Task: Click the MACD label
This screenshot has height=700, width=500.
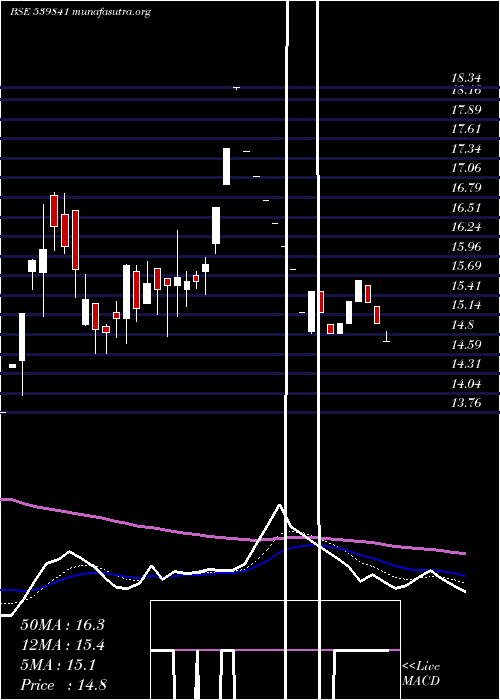Action: click(x=421, y=681)
